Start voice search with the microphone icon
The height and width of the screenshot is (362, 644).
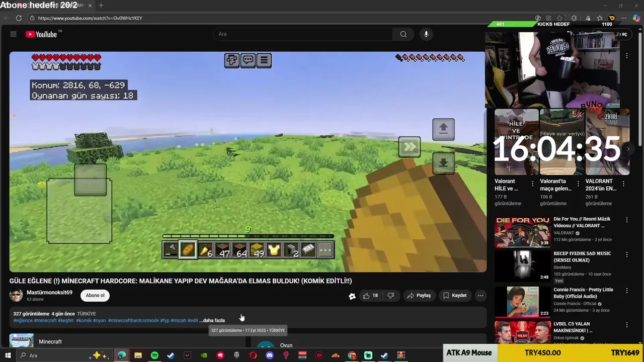tap(426, 34)
